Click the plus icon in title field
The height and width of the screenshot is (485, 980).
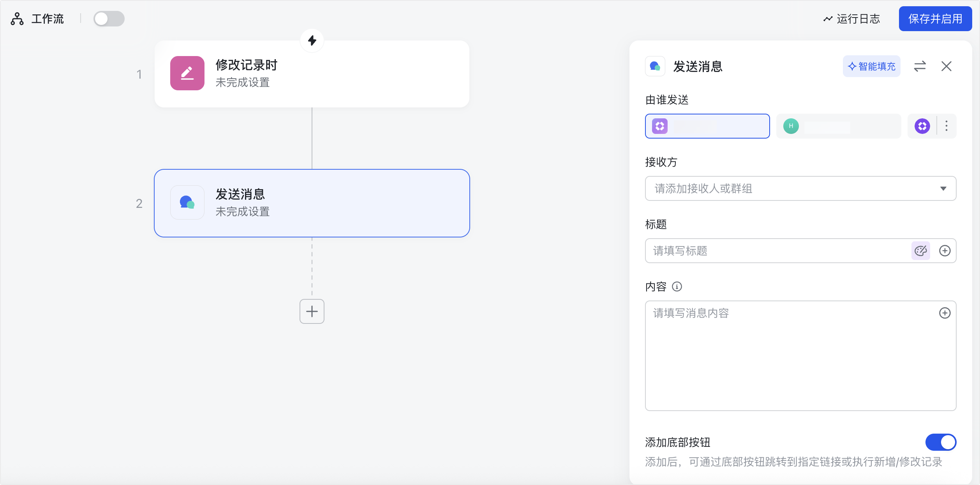[x=945, y=251]
